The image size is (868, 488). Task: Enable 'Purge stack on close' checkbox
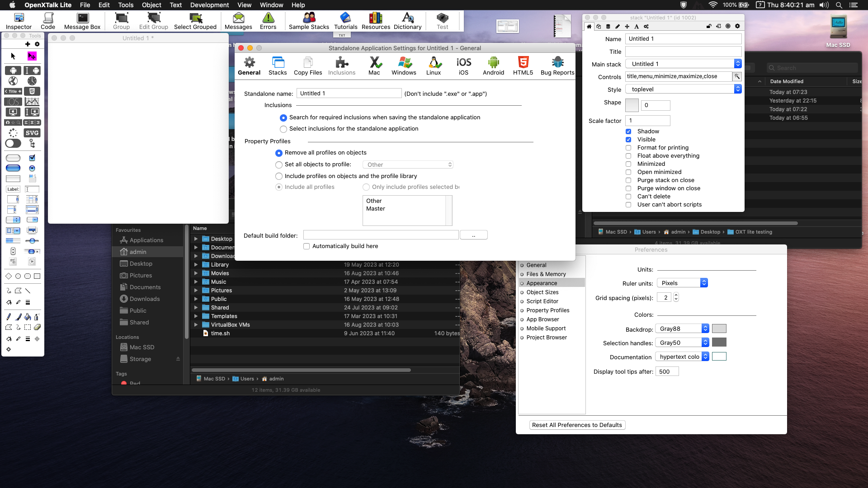(628, 180)
